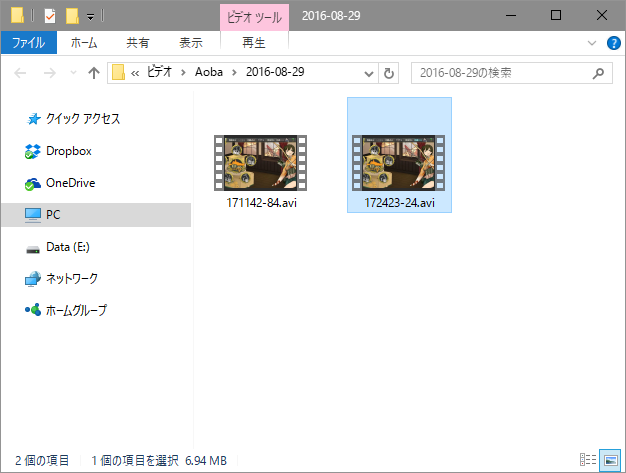Open the 再生 ribbon tab
This screenshot has width=626, height=473.
(254, 42)
